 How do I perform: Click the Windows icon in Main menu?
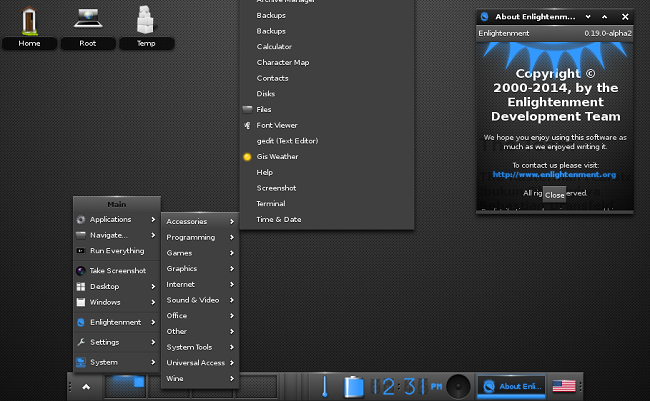[81, 302]
